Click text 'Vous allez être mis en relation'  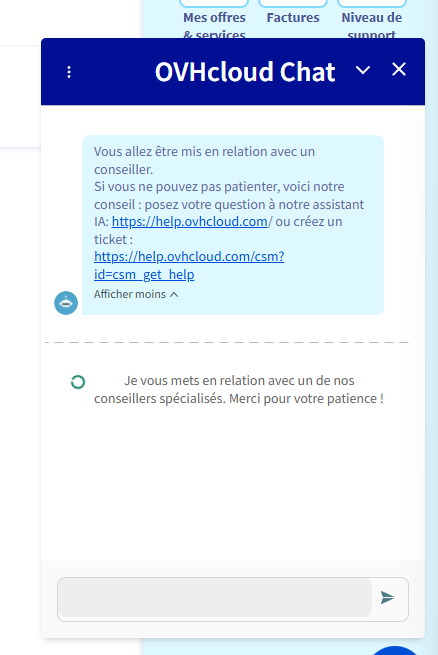click(180, 151)
